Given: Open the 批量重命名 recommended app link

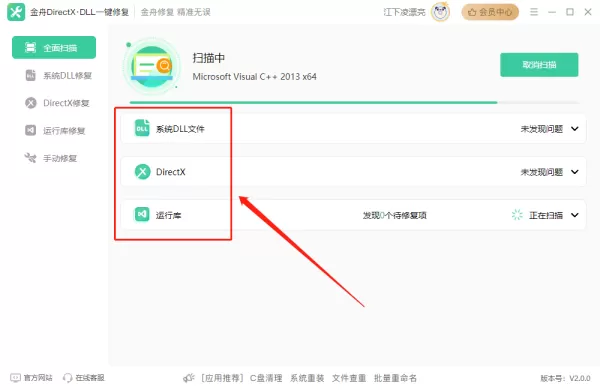Looking at the screenshot, I should point(395,378).
